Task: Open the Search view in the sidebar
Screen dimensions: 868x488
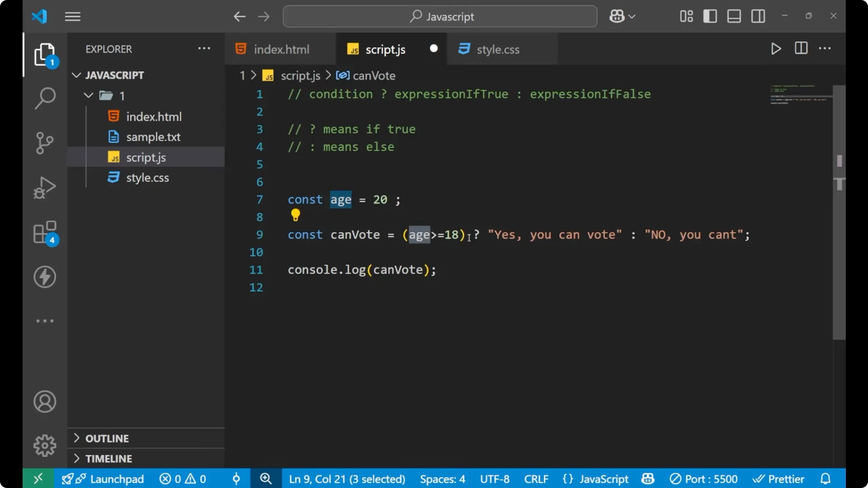Action: (x=45, y=98)
